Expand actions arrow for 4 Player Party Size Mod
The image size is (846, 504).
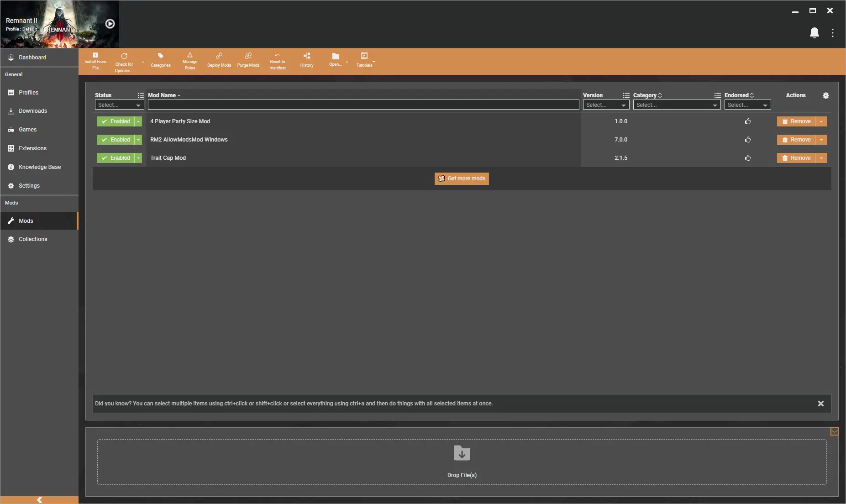click(821, 121)
